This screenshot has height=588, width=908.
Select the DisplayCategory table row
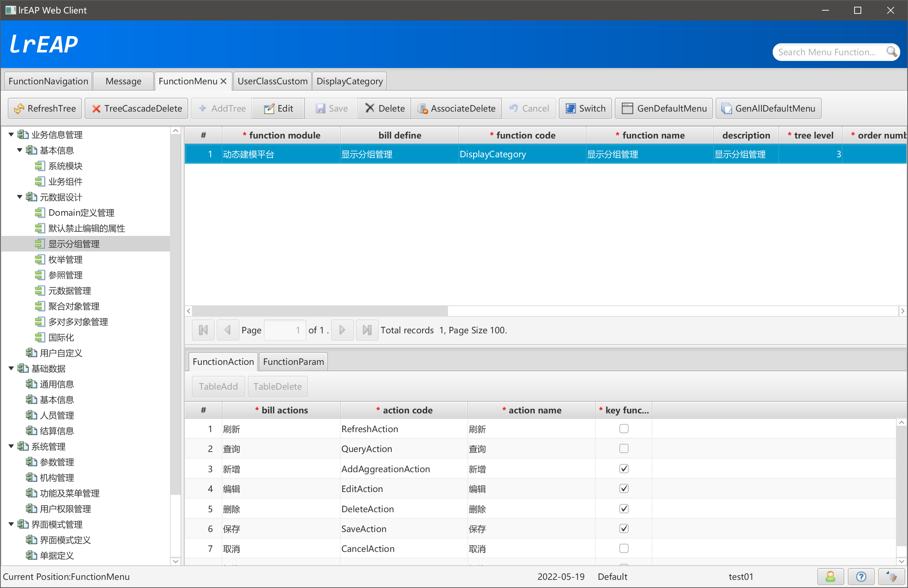[546, 154]
